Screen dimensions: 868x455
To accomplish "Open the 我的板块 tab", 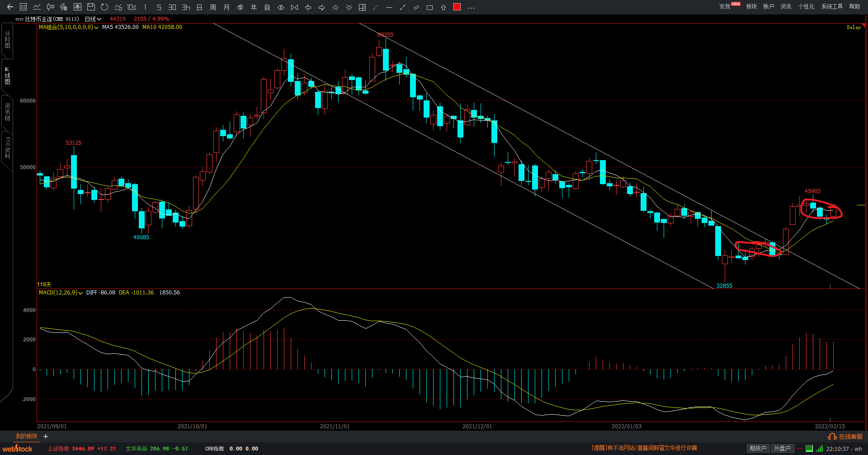I will pos(26,436).
